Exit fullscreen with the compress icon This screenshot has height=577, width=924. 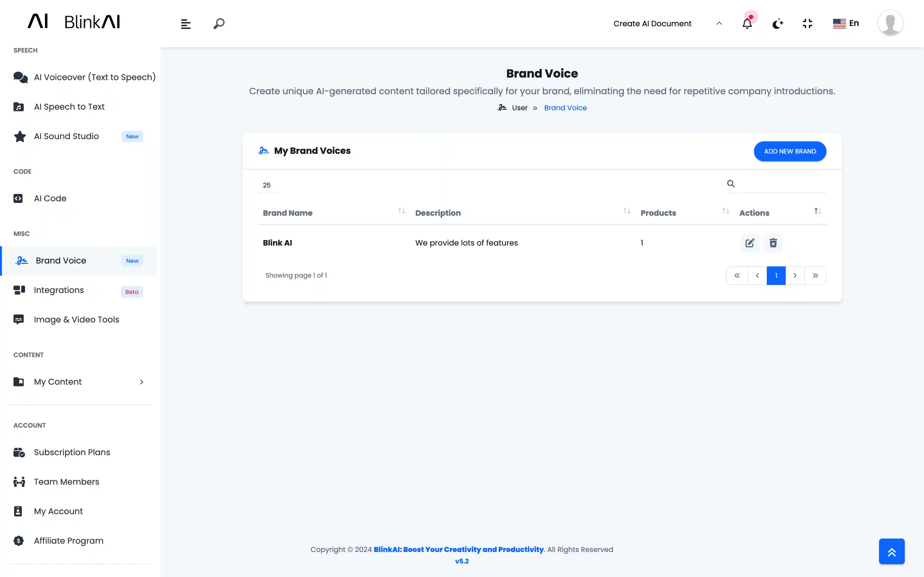(x=807, y=24)
